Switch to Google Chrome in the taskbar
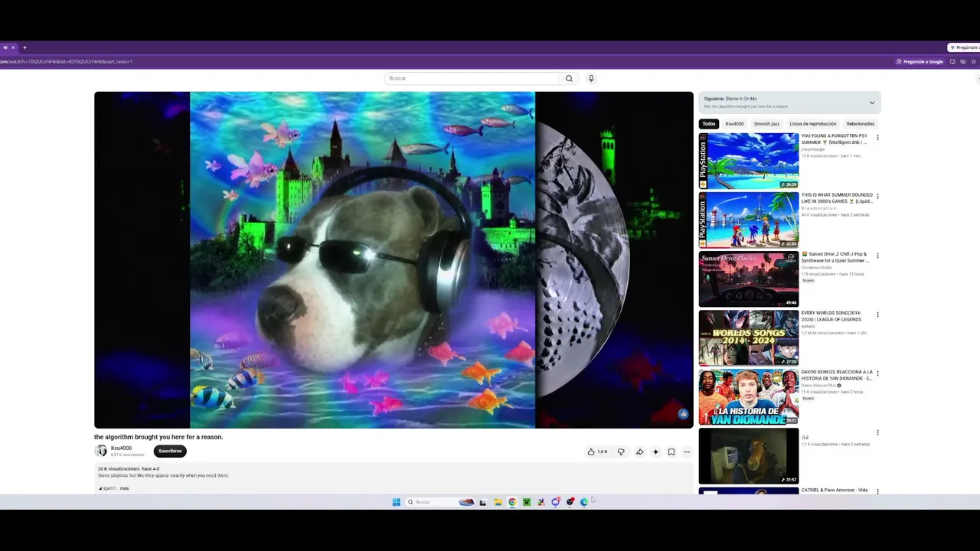 (x=512, y=502)
